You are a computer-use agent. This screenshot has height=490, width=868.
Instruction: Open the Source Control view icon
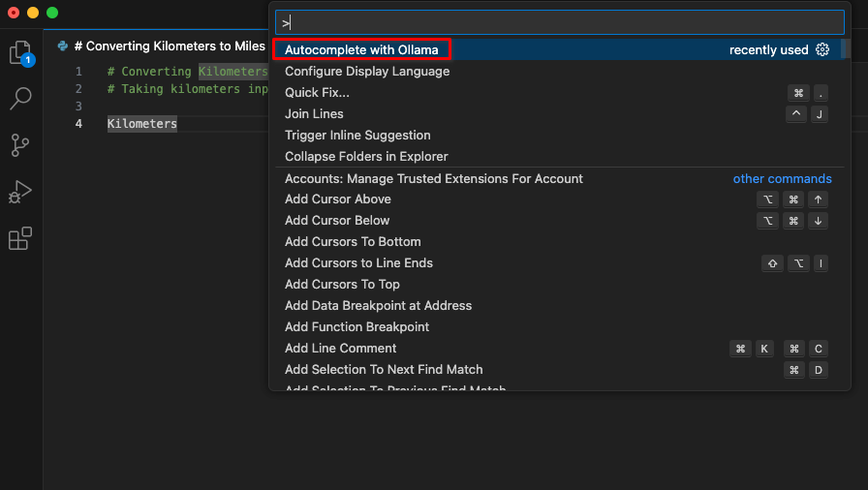(20, 145)
